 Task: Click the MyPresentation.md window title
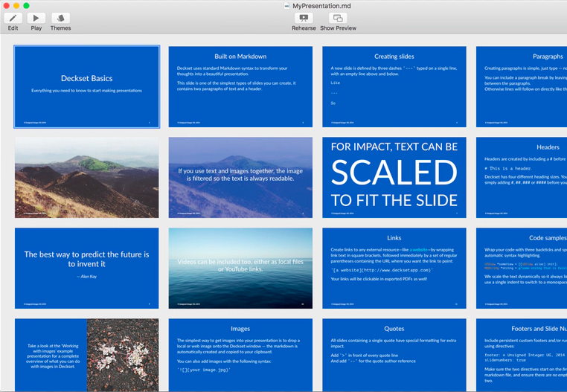(321, 6)
